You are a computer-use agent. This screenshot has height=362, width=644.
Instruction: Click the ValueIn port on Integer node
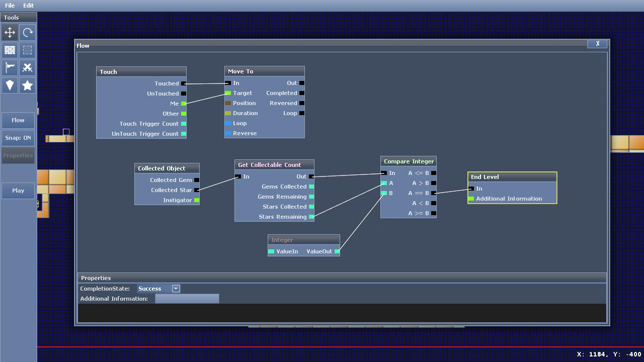[271, 251]
